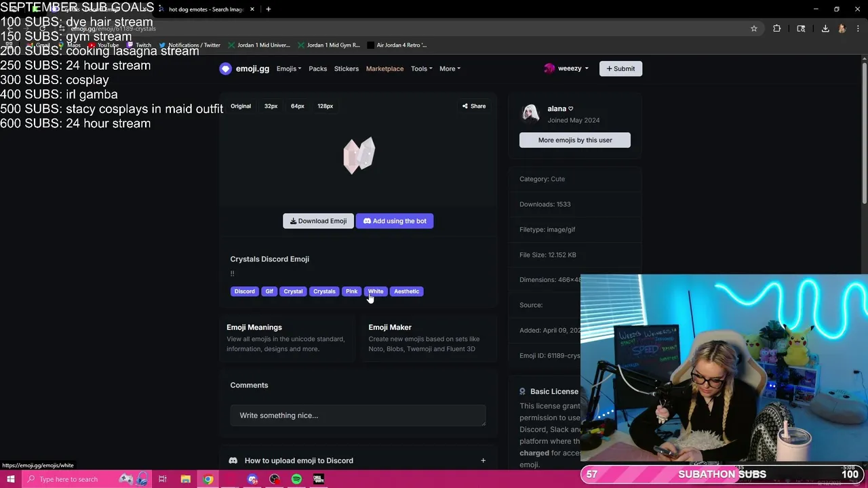
Task: Open the Discord tag
Action: coord(244,291)
